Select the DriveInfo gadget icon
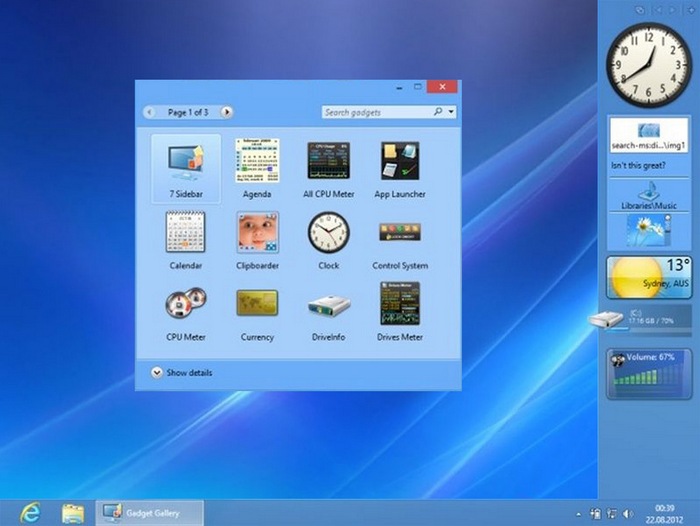The image size is (700, 526). [329, 306]
